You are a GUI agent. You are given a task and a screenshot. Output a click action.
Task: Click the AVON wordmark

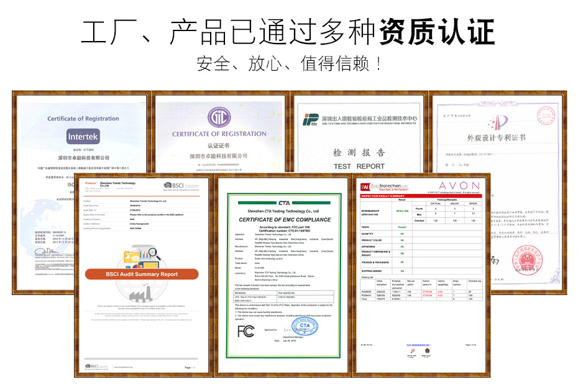pos(459,185)
